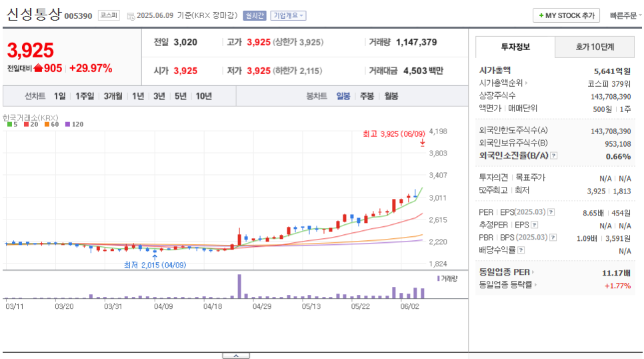Click the red 20-day moving average legend
The width and height of the screenshot is (644, 359).
(x=31, y=124)
